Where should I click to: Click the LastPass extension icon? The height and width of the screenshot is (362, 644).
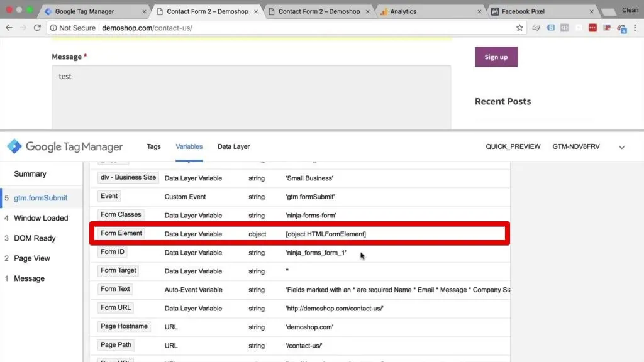point(592,28)
